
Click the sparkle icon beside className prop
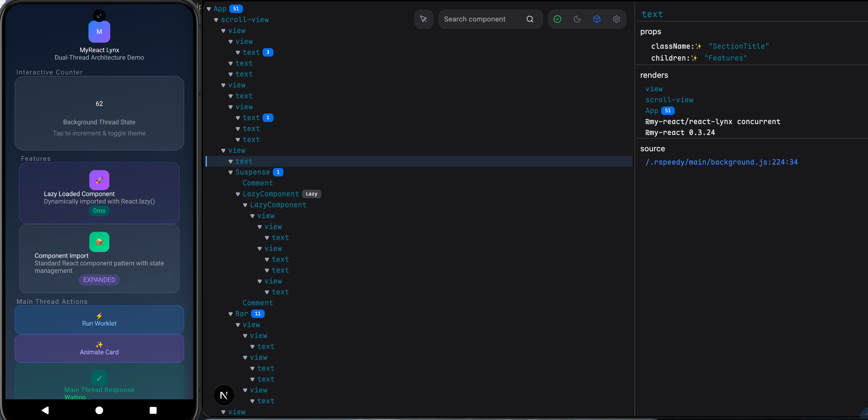(698, 46)
